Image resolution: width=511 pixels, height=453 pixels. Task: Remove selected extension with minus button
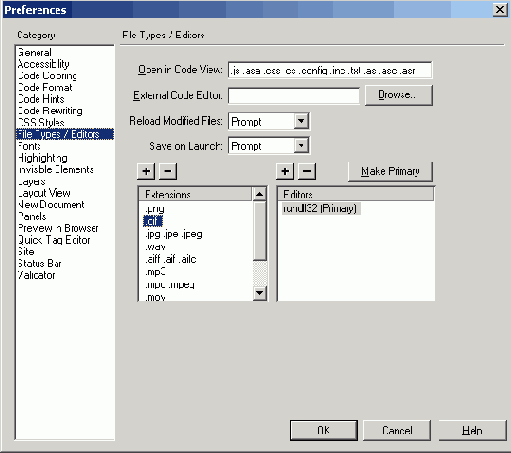tap(168, 171)
